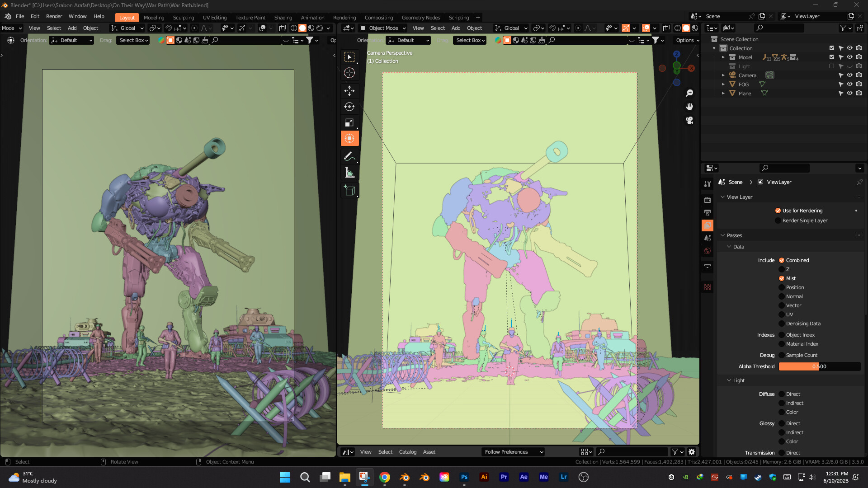Expand the Model collection in outliner

coord(723,57)
